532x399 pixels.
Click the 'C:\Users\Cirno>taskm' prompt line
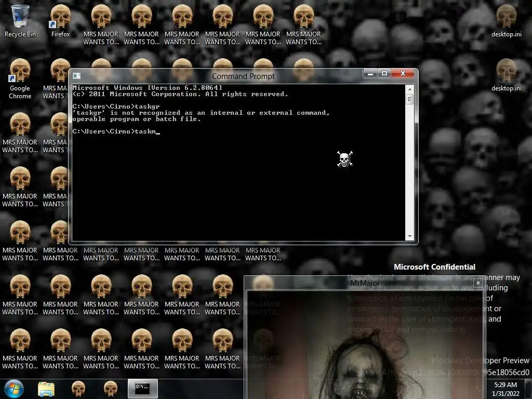point(116,131)
